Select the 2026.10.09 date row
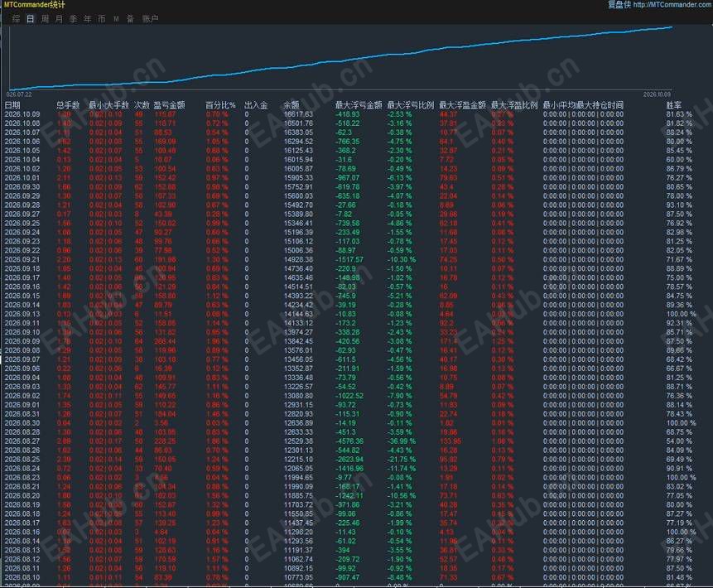Viewport: 713px width, 588px height. (22, 114)
